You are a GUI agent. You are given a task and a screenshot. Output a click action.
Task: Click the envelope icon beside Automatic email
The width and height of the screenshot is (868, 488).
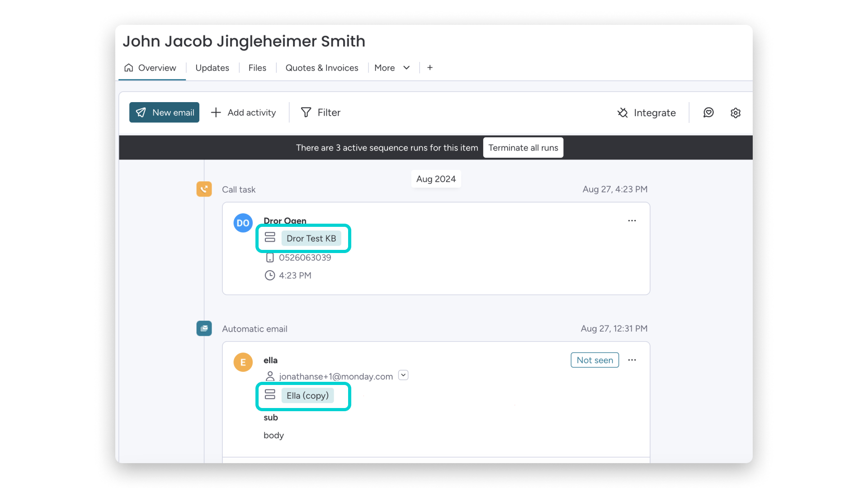(204, 328)
